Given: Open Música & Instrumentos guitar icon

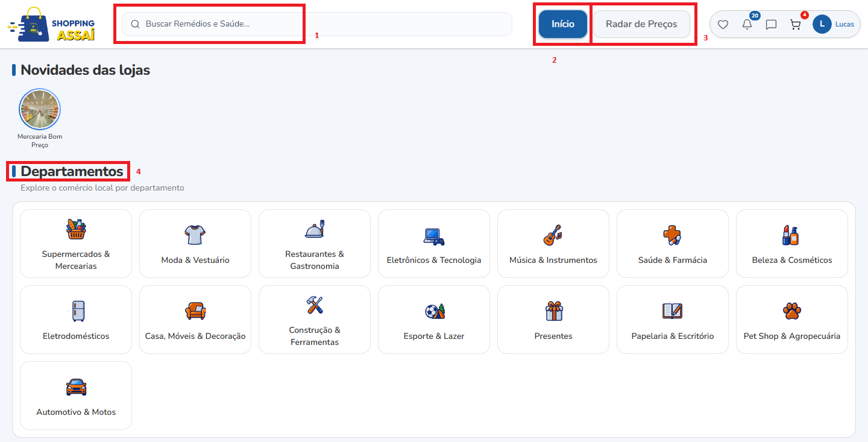Looking at the screenshot, I should pos(553,235).
